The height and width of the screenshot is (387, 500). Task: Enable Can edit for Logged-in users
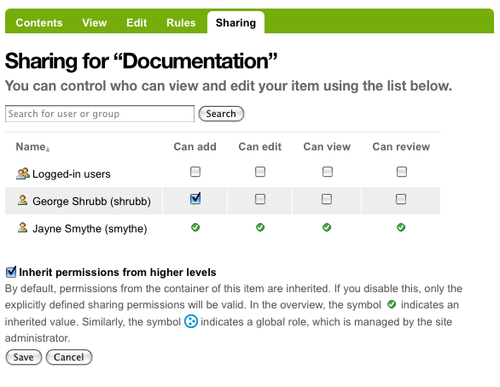tap(260, 172)
